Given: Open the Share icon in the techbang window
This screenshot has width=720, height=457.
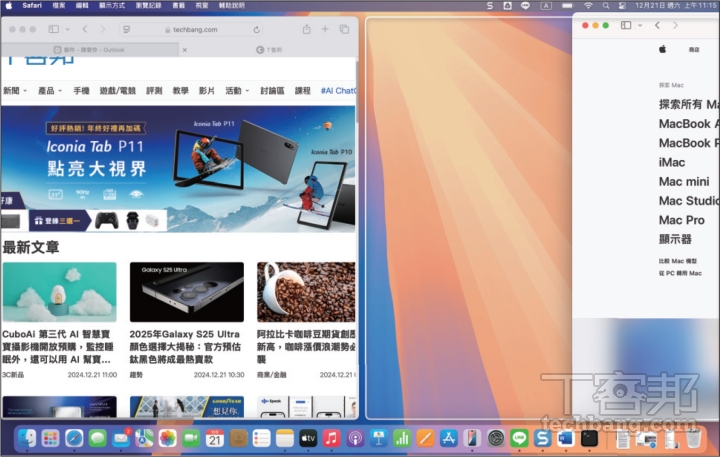Looking at the screenshot, I should (x=306, y=29).
